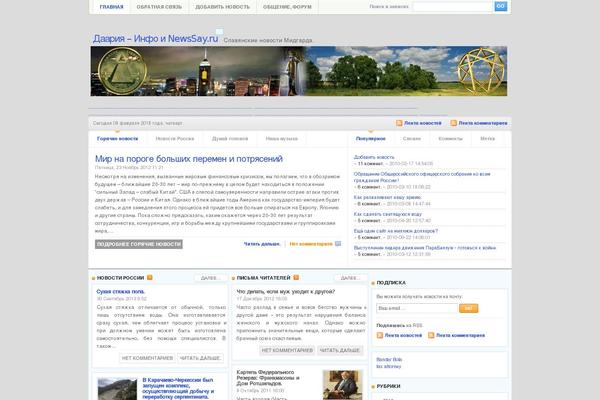Click Читать дальше link of main article

[262, 244]
